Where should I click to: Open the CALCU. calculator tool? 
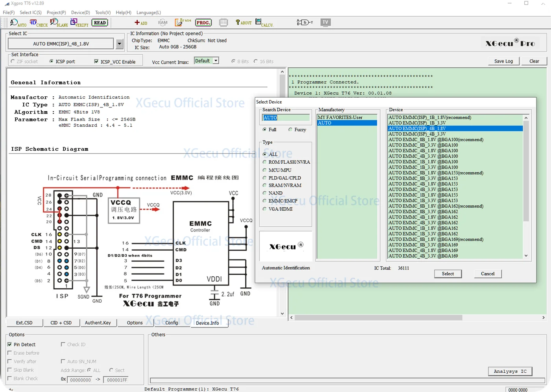[264, 23]
